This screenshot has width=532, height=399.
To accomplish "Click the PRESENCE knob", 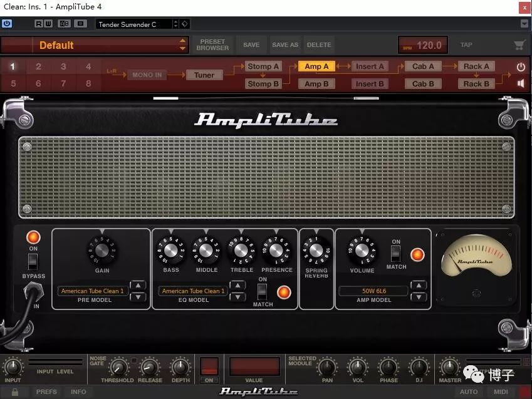I will [276, 251].
